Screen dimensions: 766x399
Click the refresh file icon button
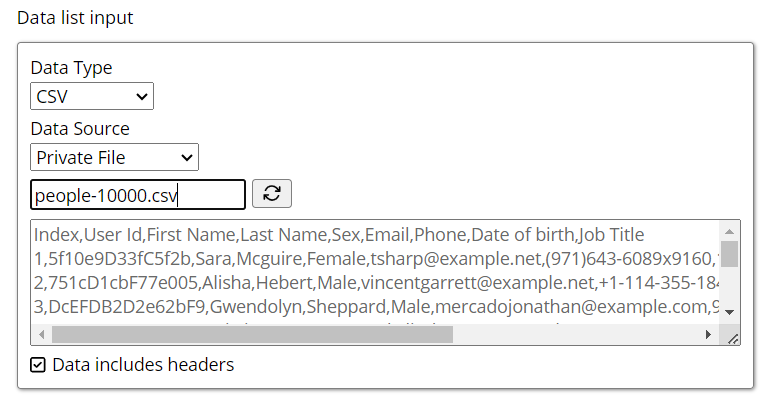pos(272,194)
